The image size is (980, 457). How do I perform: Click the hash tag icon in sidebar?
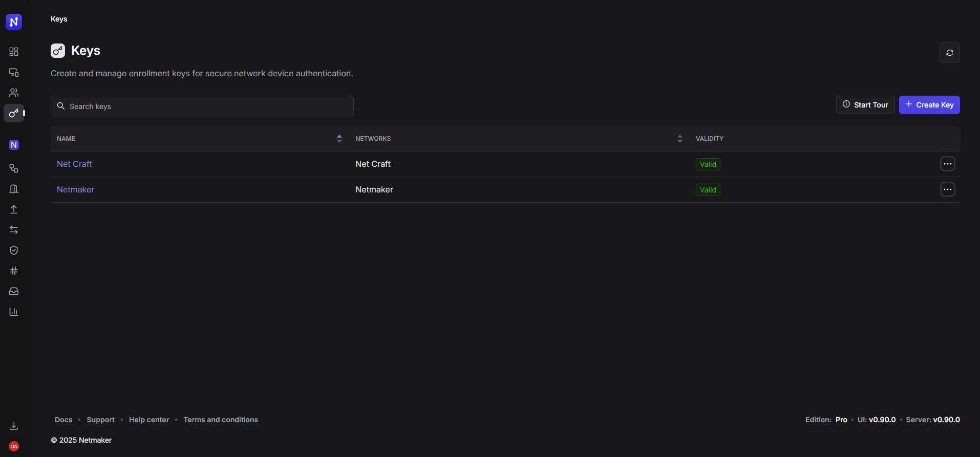tap(14, 271)
